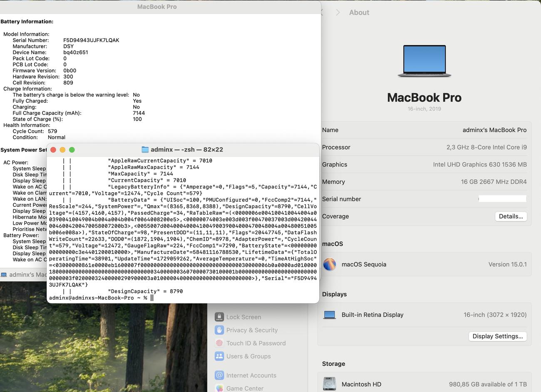The width and height of the screenshot is (541, 392).
Task: Click the "AppleRawCurrentCapacity" = 7010 line
Action: pos(160,161)
